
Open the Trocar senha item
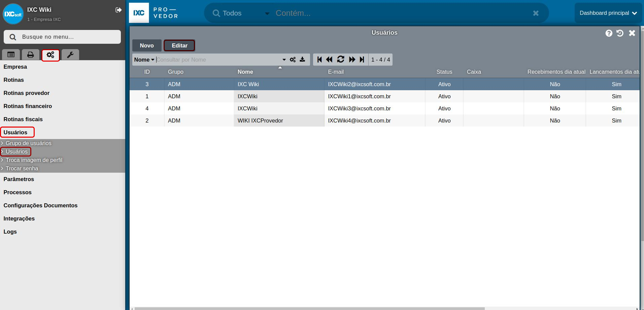(x=22, y=168)
